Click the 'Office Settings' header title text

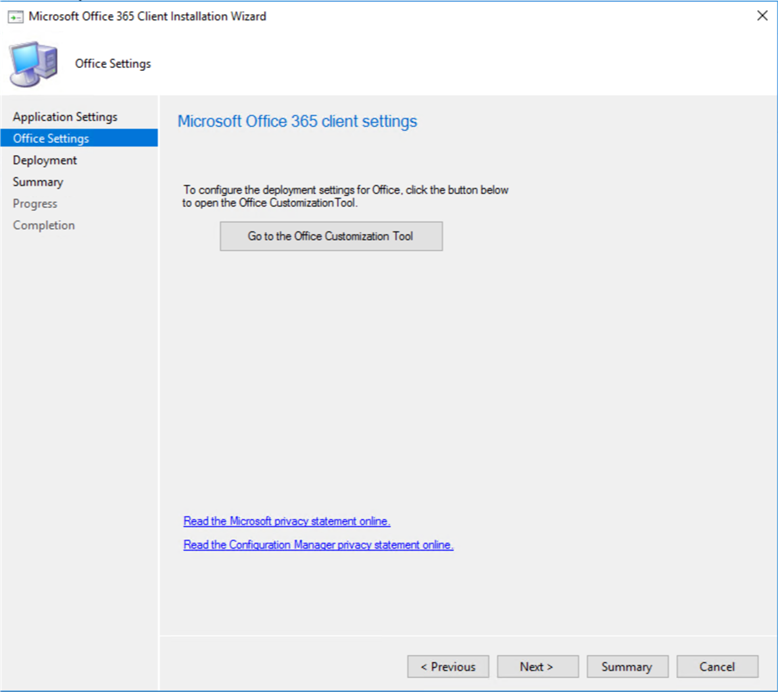coord(113,63)
